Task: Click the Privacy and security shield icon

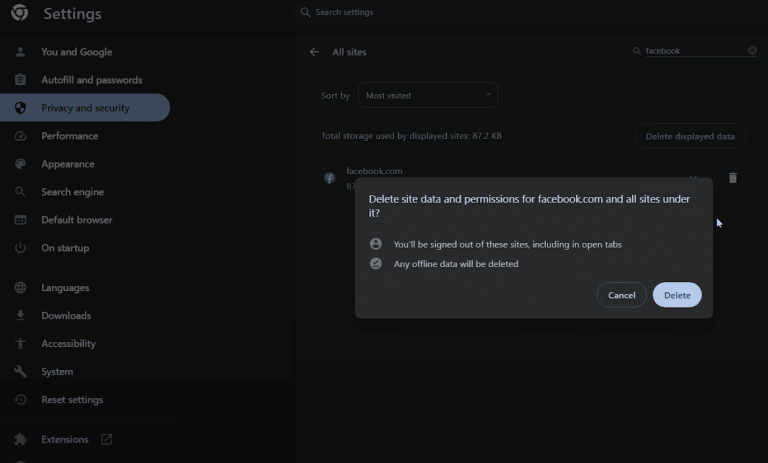Action: [20, 108]
